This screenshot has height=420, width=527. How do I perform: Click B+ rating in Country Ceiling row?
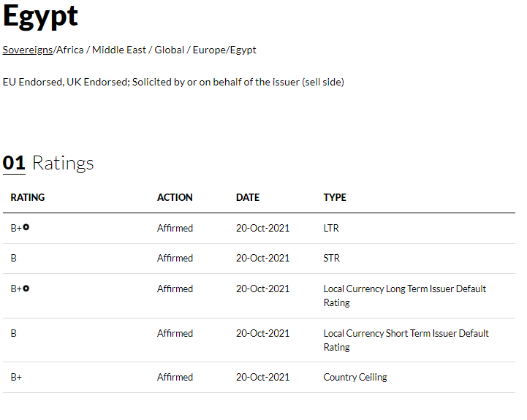(16, 377)
